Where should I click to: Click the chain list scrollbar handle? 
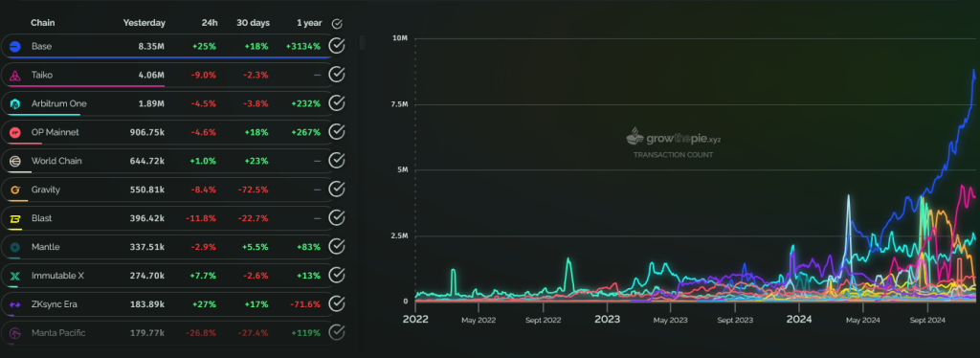coord(362,42)
